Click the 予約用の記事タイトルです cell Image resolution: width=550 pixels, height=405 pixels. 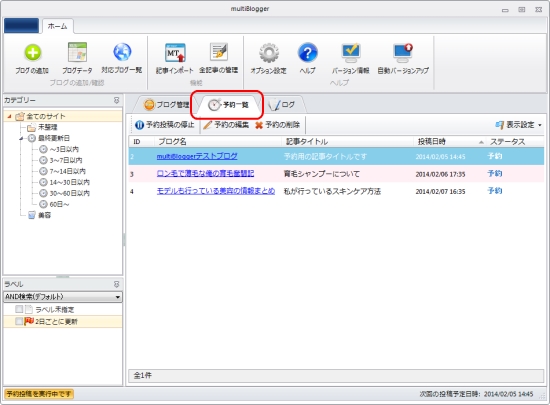(325, 156)
